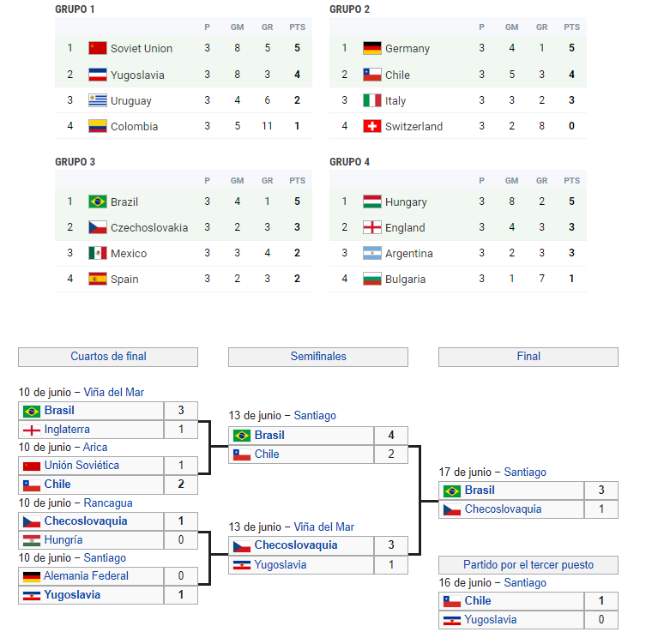Open the Semifinales header link

click(x=318, y=356)
